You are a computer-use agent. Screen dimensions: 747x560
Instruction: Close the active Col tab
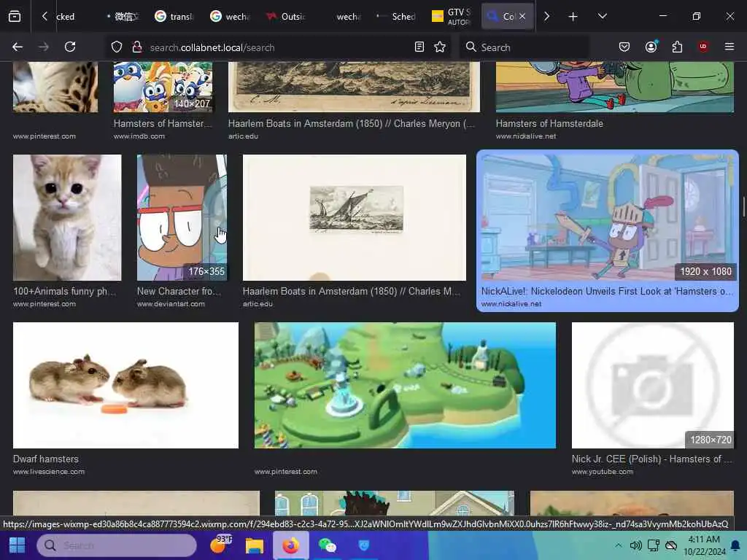(522, 16)
